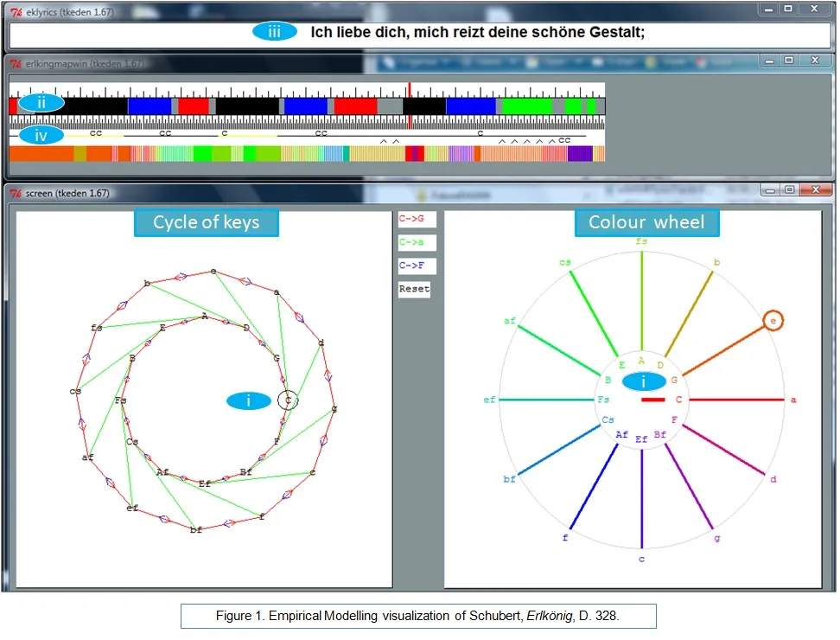Viewport: 840px width, 640px height.
Task: Click the red bar at the colour wheel center
Action: [653, 400]
